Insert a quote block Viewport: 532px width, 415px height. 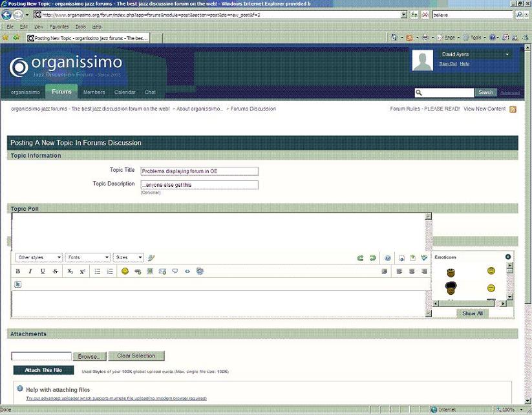point(175,271)
